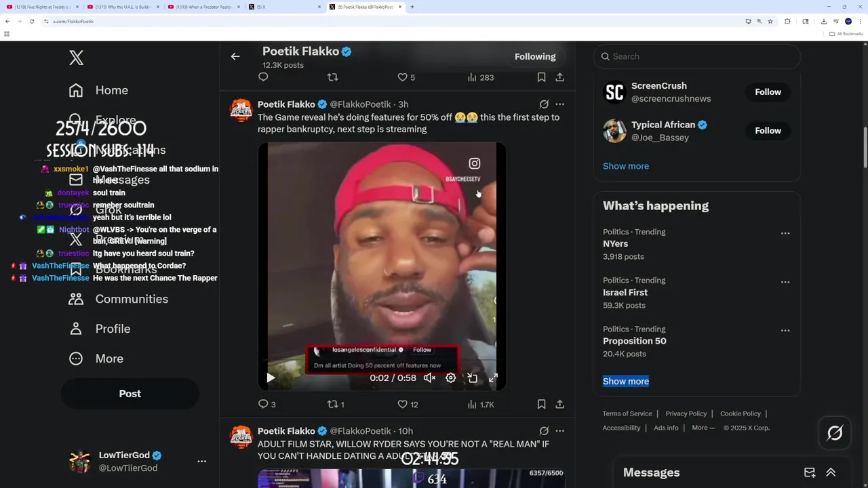Open video settings gear icon
868x488 pixels.
coord(451,378)
